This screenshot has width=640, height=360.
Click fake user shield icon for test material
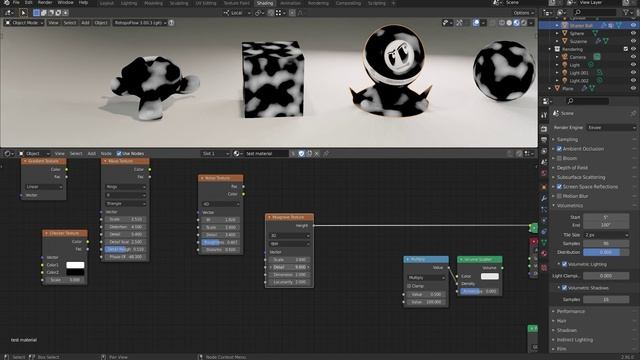point(301,153)
